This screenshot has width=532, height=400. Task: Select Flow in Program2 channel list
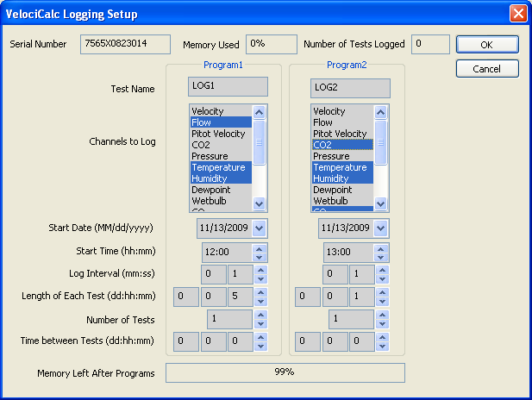pos(342,122)
